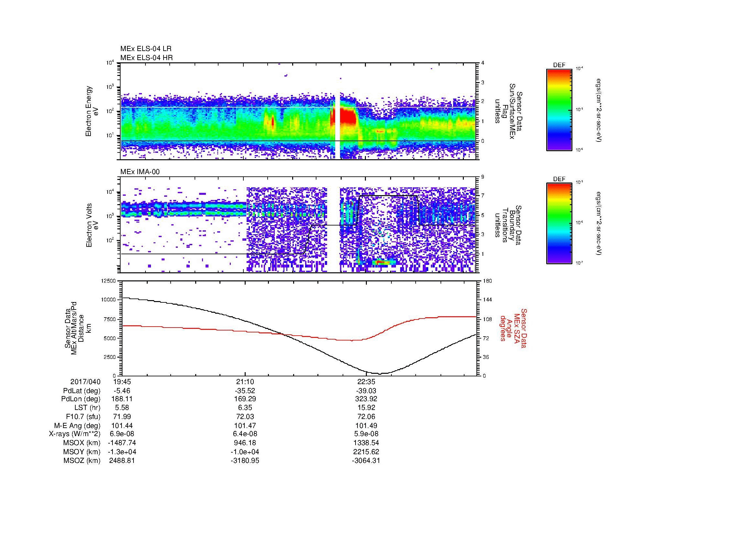Click the 'MSOY (km)' row label

(82, 452)
